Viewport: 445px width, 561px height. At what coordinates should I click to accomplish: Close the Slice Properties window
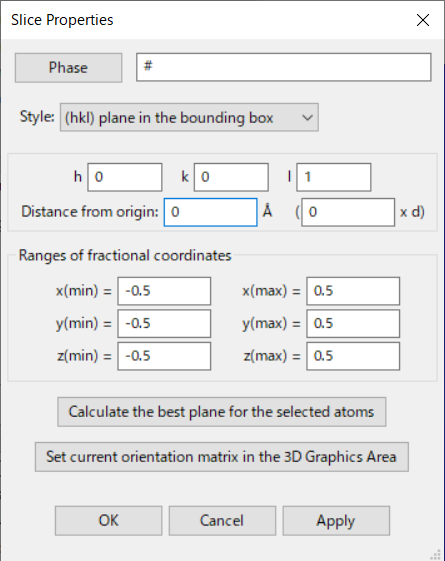(423, 20)
